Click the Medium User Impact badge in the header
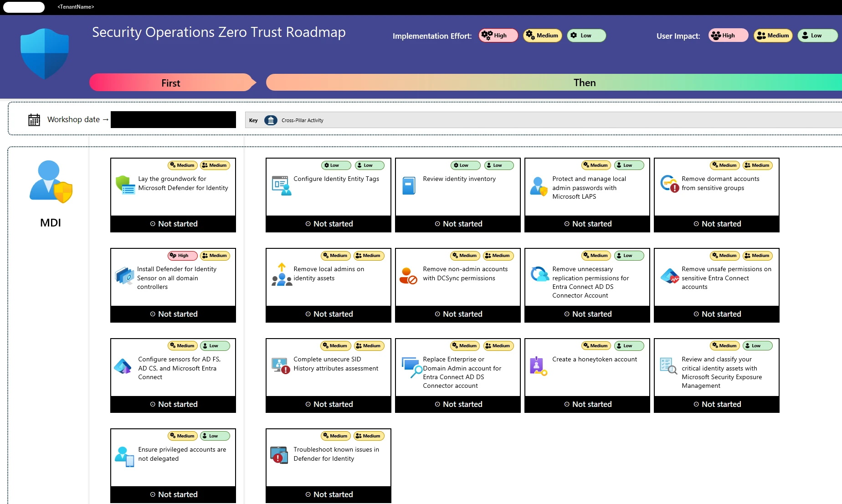842x504 pixels. pyautogui.click(x=773, y=36)
